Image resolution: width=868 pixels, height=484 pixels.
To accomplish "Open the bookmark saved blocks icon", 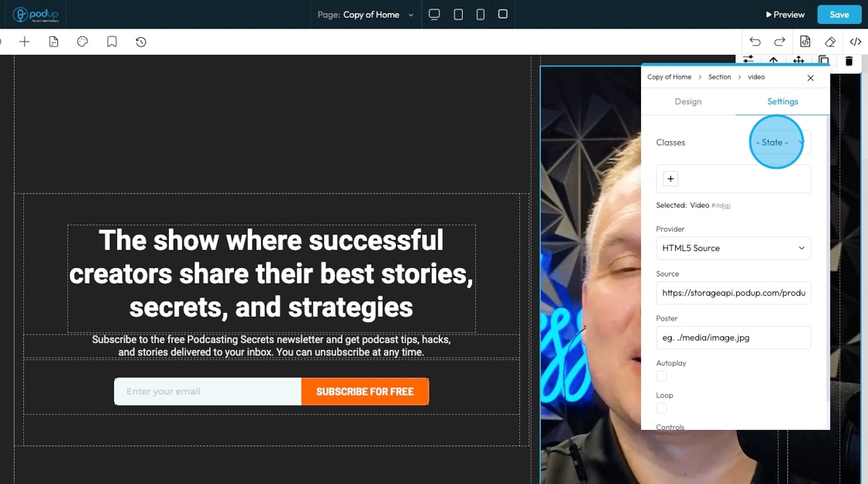I will (x=112, y=42).
